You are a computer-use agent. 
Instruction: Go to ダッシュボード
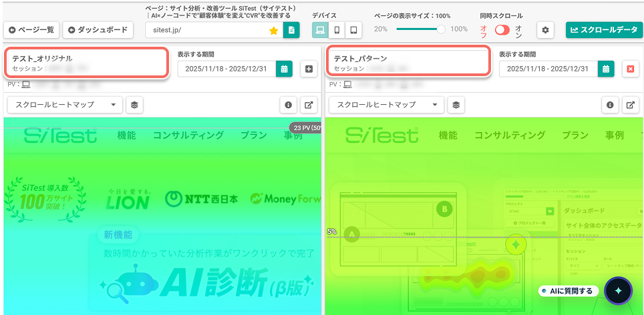98,30
